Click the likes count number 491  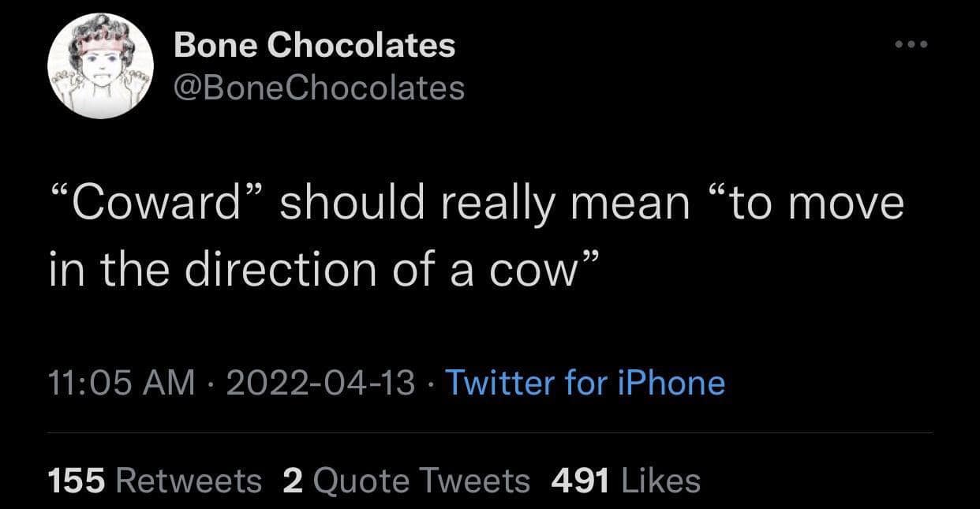[x=579, y=479]
